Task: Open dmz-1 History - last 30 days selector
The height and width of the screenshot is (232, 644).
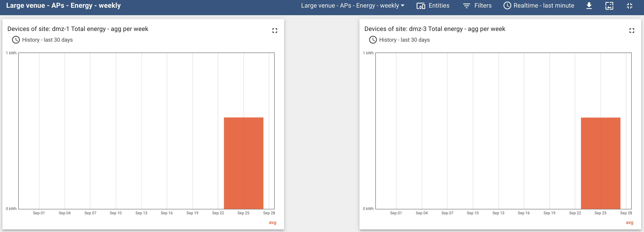Action: [x=47, y=40]
